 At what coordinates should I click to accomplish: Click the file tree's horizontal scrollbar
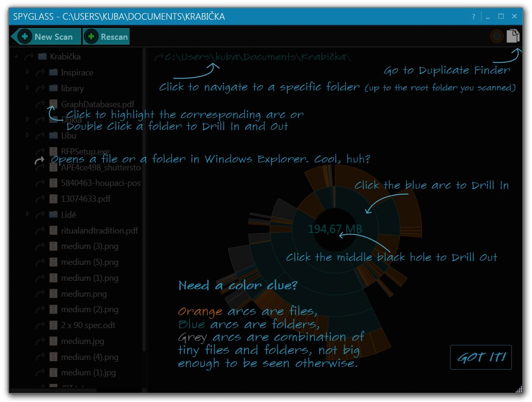53,390
